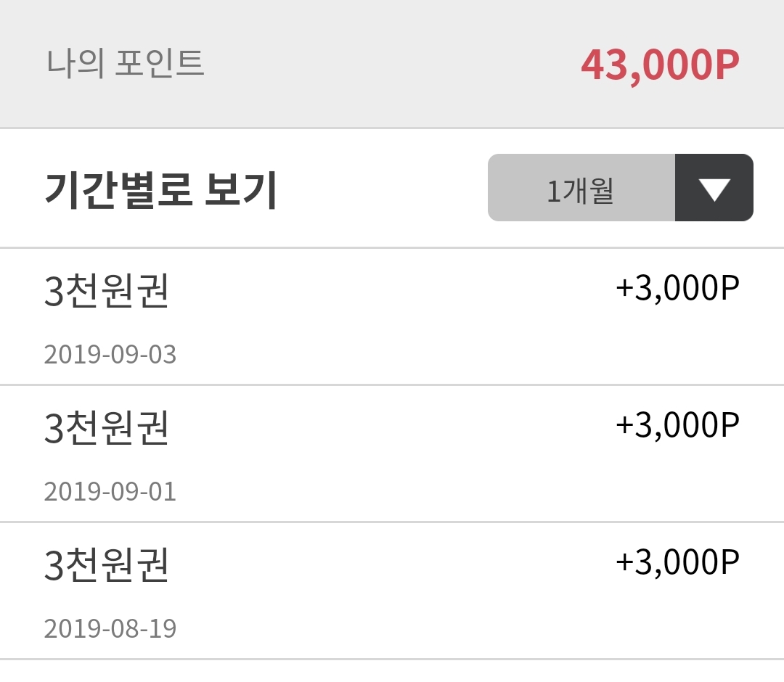Click the +3,000P amount for 2019-09-01
The image size is (784, 682).
point(677,425)
